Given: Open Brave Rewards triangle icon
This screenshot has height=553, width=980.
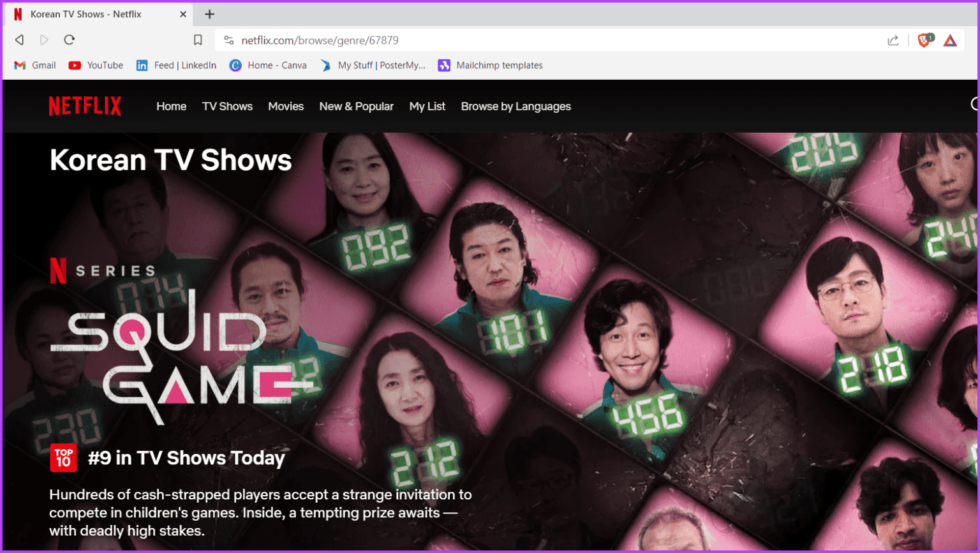Looking at the screenshot, I should click(950, 41).
